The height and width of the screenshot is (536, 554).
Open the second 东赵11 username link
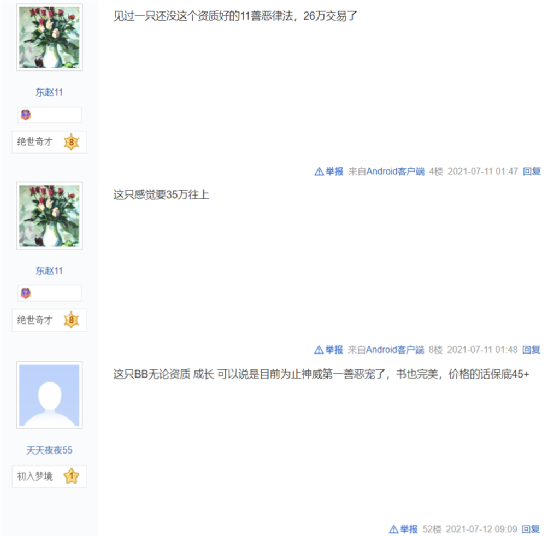(x=49, y=271)
